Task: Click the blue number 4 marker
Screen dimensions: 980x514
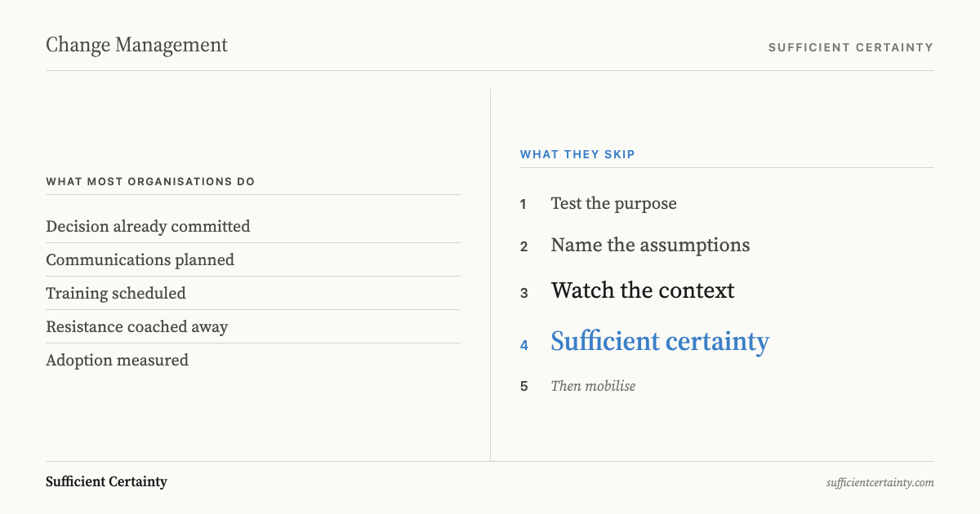Action: click(x=523, y=345)
